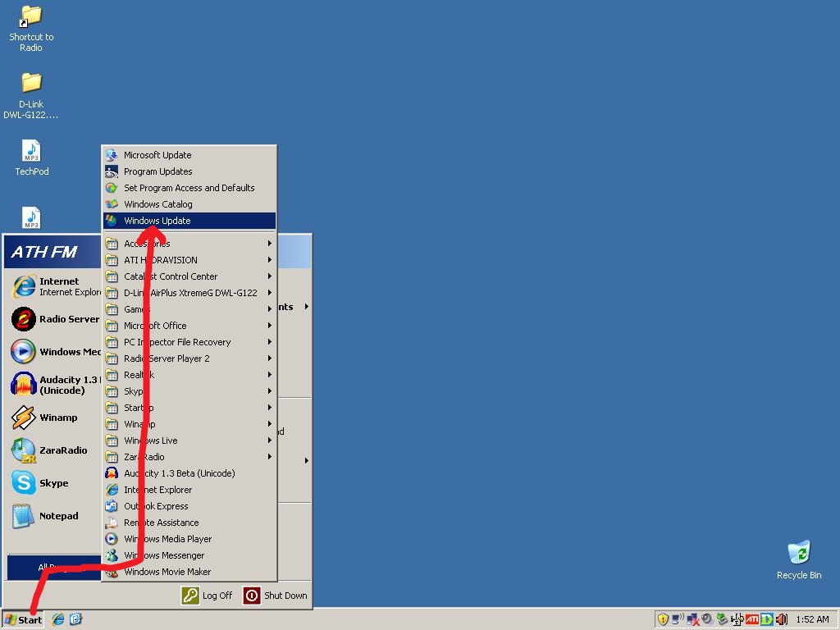Click the Outlook Express icon
Screen dimensions: 840x630
click(x=112, y=506)
